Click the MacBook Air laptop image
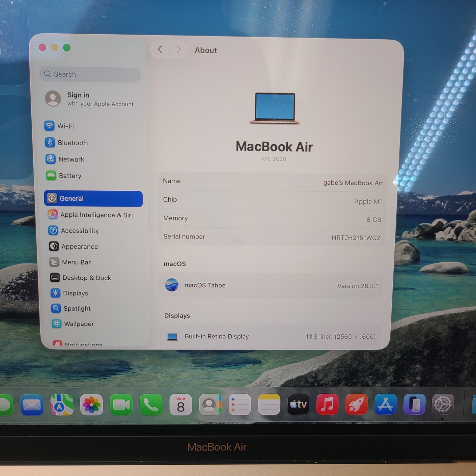476x476 pixels. pyautogui.click(x=275, y=108)
